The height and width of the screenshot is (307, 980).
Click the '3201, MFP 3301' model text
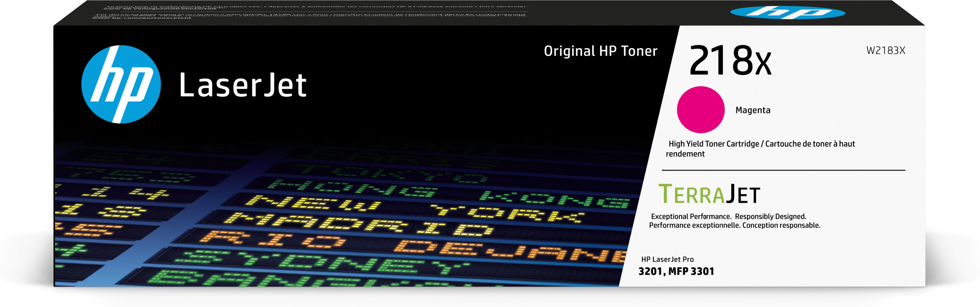676,271
